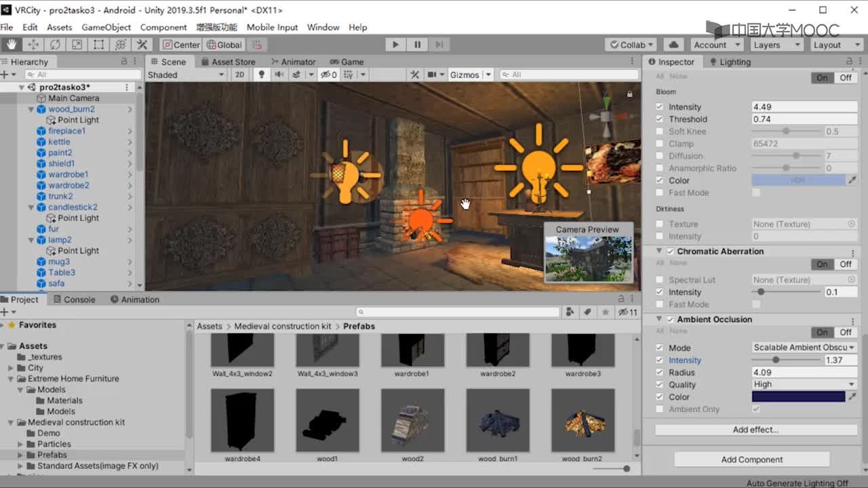868x488 pixels.
Task: Toggle Bloom Intensity override checkbox
Action: [x=660, y=107]
